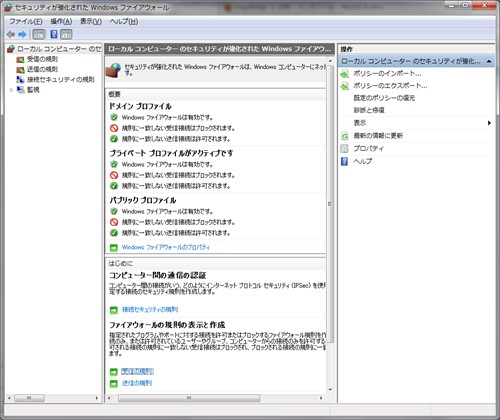The width and height of the screenshot is (500, 420).
Task: Expand the 監視 node arrow
Action: click(x=11, y=90)
